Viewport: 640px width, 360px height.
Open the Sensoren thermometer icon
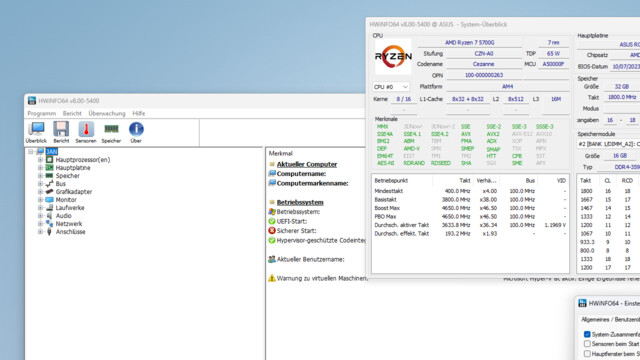click(86, 132)
